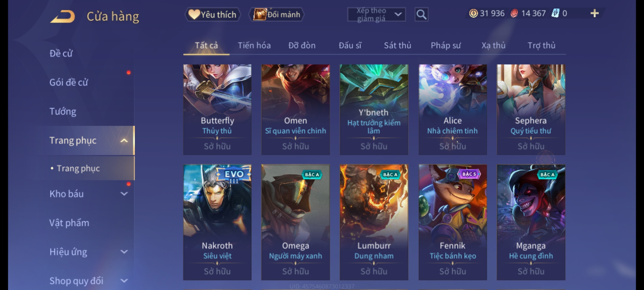Click the red ruby currency icon
644x290 pixels.
pos(514,13)
